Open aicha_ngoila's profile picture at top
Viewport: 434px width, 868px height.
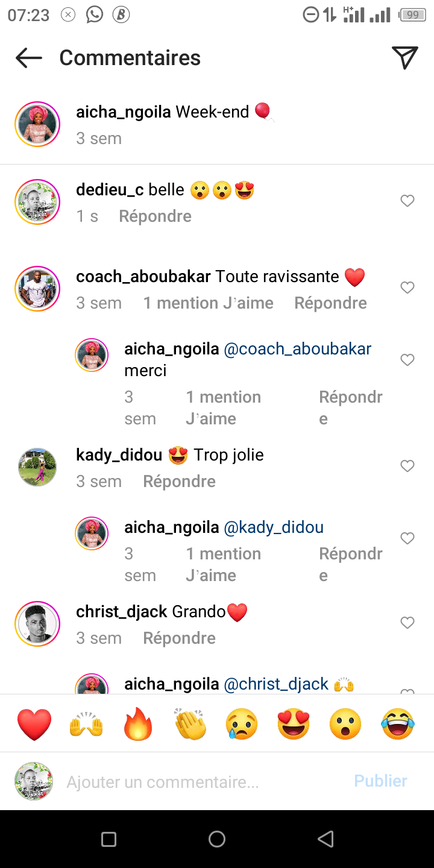tap(37, 124)
